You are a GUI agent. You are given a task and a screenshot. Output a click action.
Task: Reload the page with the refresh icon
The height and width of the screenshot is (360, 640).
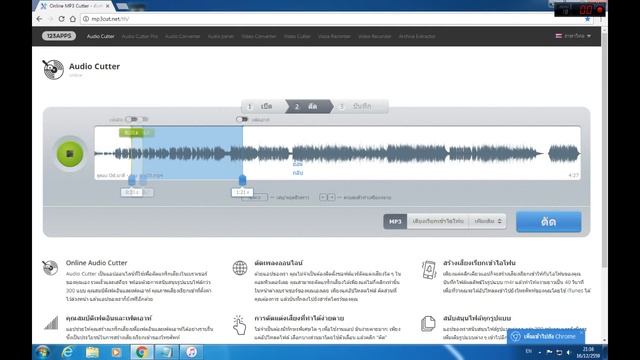pos(61,19)
